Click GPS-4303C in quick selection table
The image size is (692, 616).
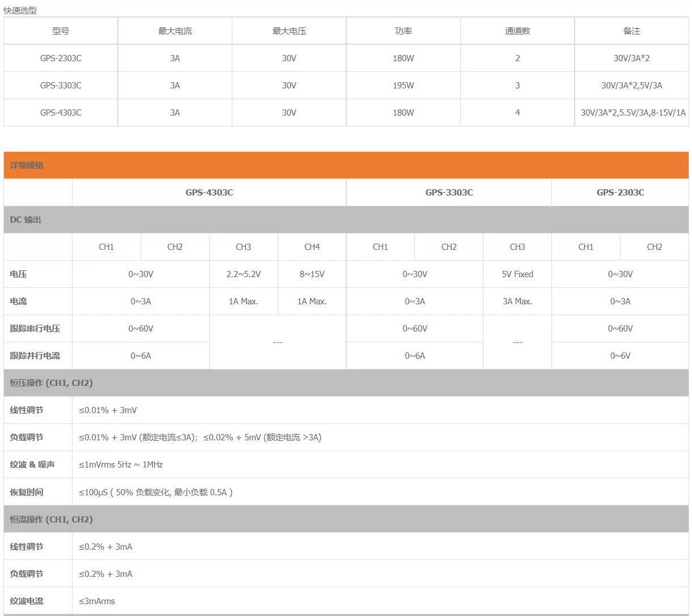click(x=61, y=113)
